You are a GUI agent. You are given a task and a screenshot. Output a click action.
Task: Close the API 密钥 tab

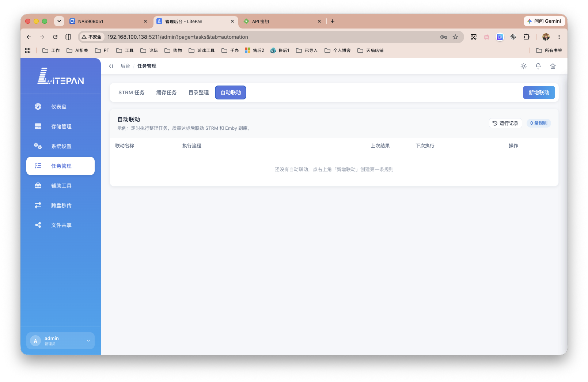319,21
